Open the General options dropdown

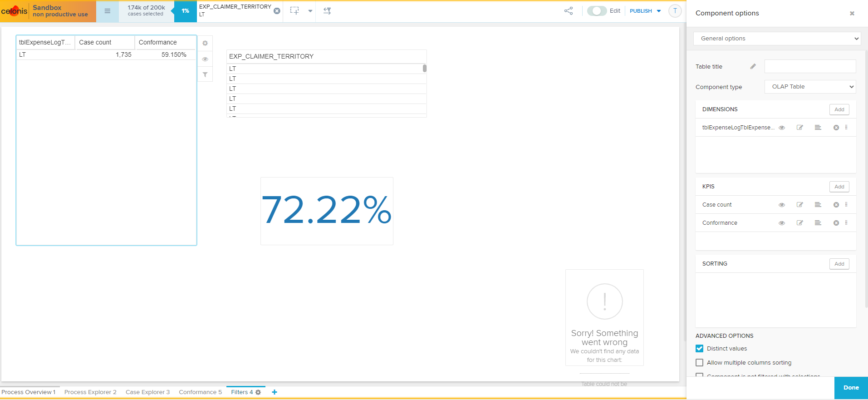point(776,39)
